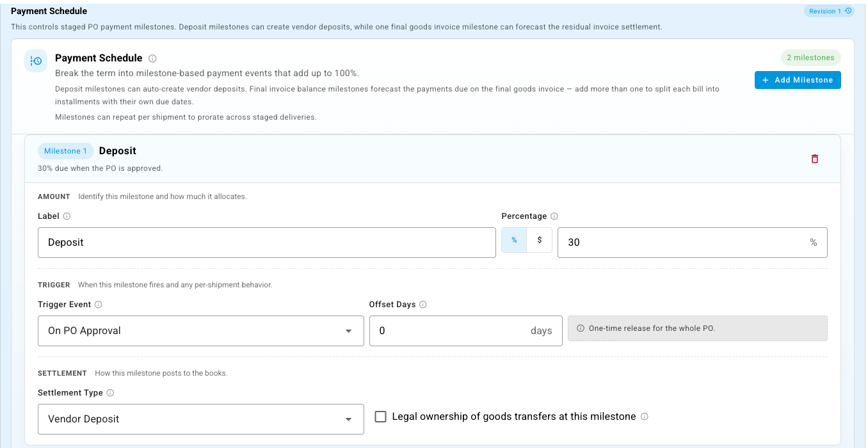Viewport: 868px width, 448px height.
Task: Show info tooltip next to Percentage
Action: (554, 216)
